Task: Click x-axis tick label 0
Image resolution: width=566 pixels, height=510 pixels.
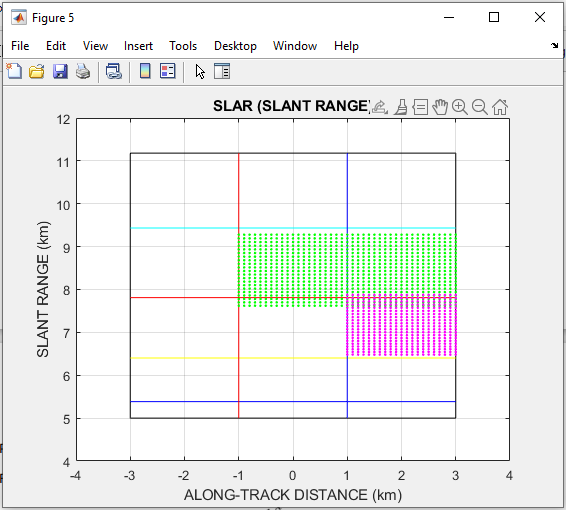Action: 293,476
